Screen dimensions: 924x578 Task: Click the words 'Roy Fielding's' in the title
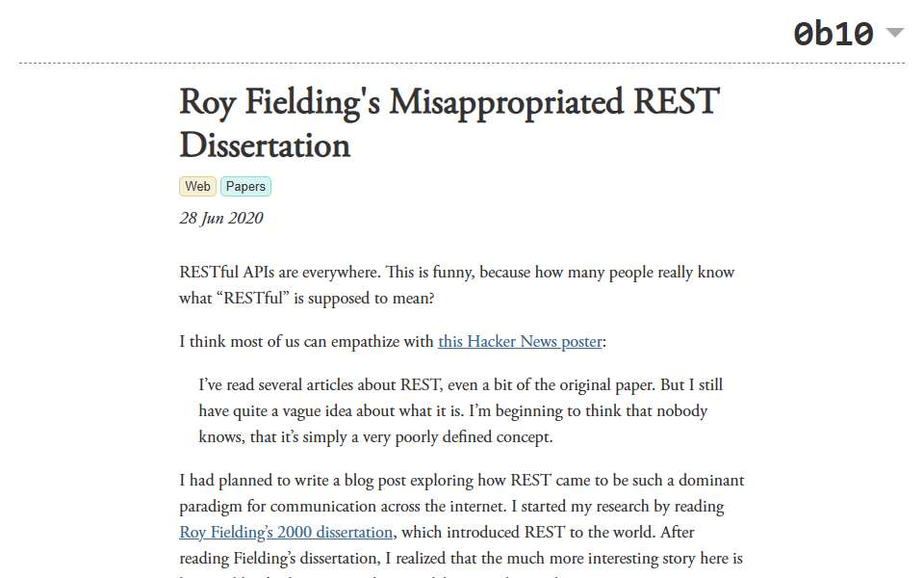(280, 101)
